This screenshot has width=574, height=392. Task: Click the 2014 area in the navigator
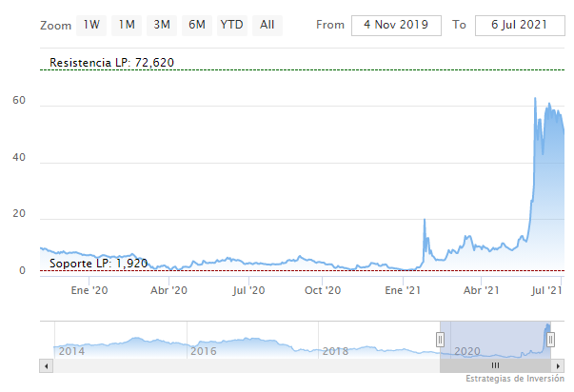(x=71, y=351)
